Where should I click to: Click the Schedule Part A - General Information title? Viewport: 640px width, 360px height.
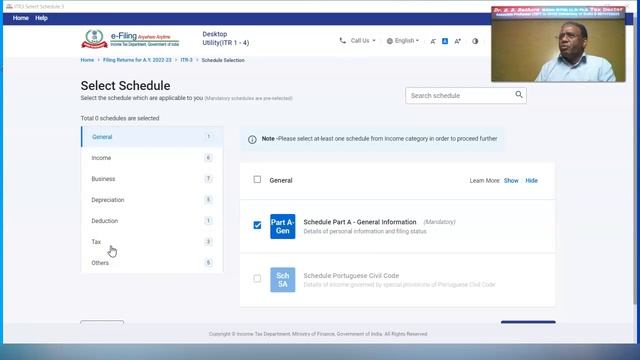pyautogui.click(x=360, y=222)
